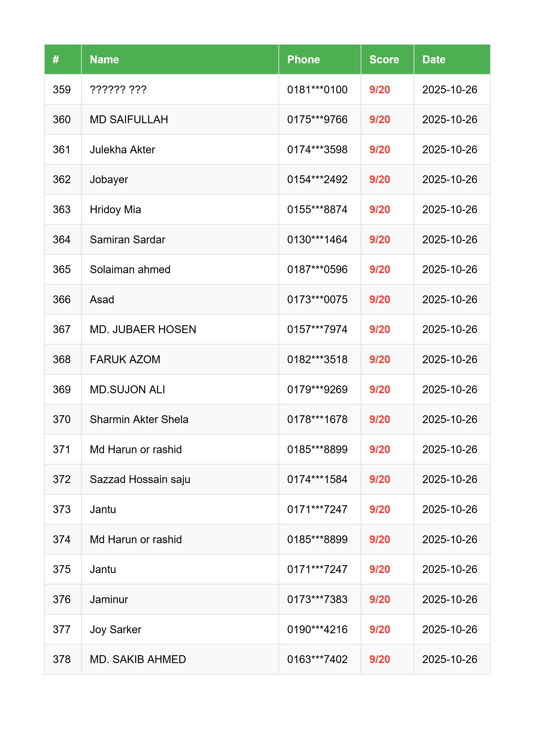Select phone number 0190***4216
The height and width of the screenshot is (756, 535).
317,630
